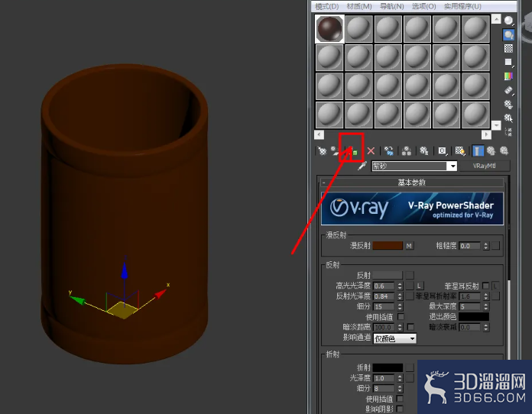The width and height of the screenshot is (532, 414).
Task: Click the Make Preview icon
Action: point(508,90)
